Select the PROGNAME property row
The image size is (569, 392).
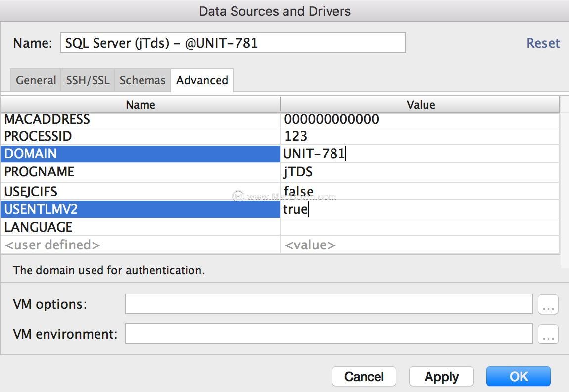point(140,172)
